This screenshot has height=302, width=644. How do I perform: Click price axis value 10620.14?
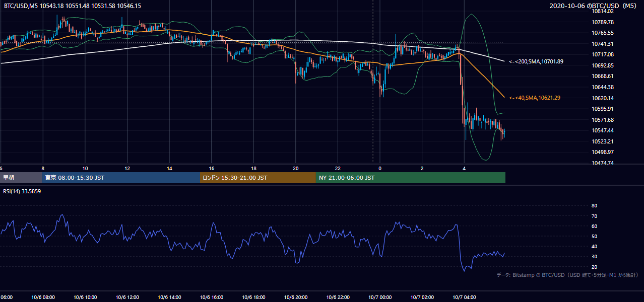[x=603, y=98]
